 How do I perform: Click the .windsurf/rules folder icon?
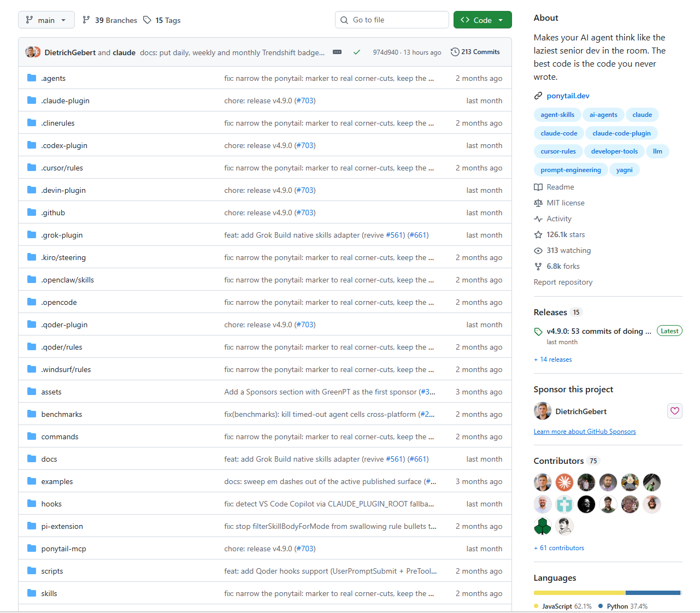click(x=32, y=369)
